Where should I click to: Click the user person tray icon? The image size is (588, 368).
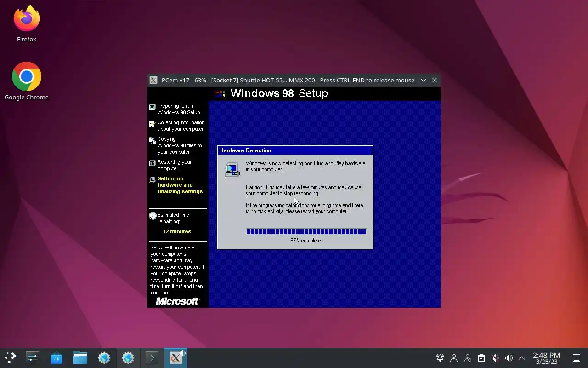point(454,358)
